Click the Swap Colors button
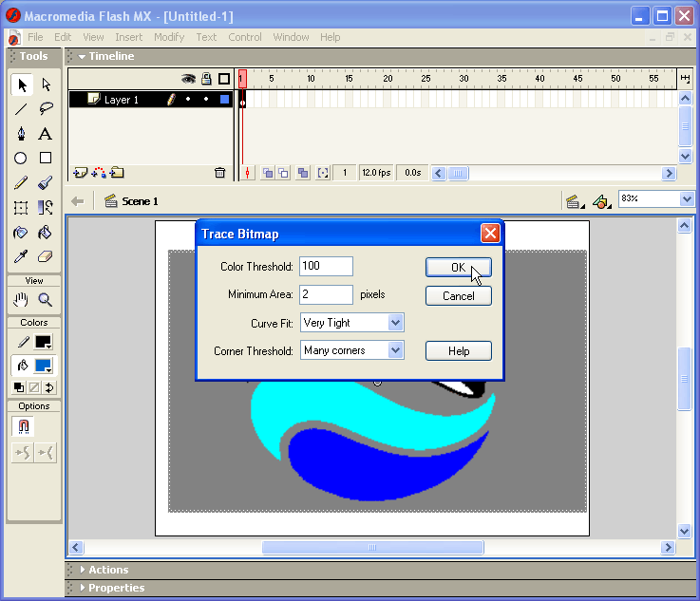This screenshot has height=601, width=700. tap(49, 387)
